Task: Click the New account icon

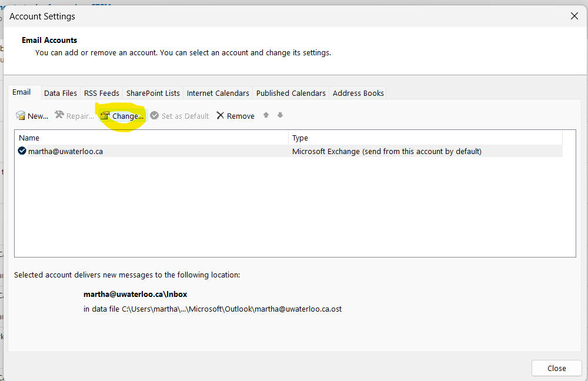Action: pos(21,115)
